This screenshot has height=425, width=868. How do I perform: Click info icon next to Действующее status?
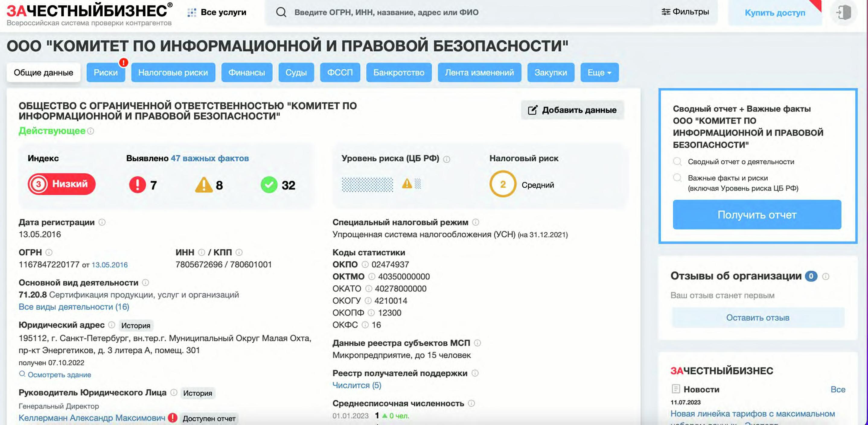[91, 131]
